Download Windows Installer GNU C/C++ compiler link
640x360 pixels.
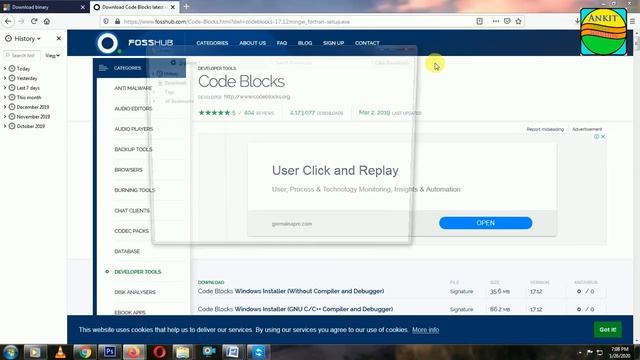pos(296,309)
